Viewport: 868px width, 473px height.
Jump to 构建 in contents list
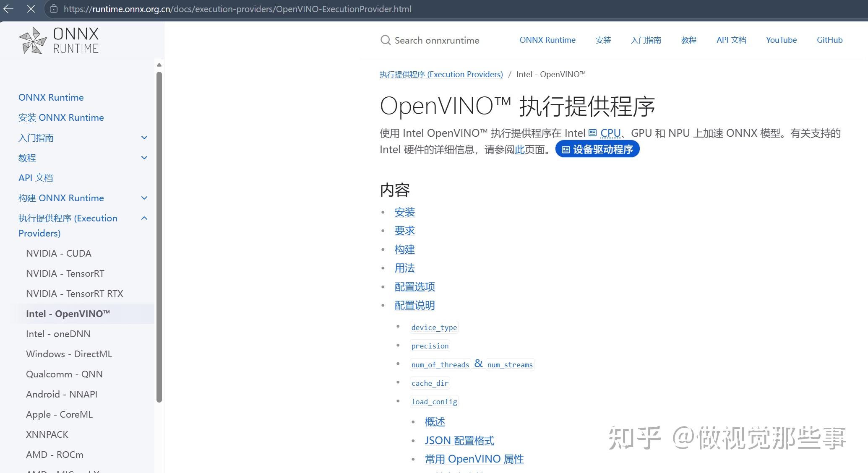coord(405,249)
